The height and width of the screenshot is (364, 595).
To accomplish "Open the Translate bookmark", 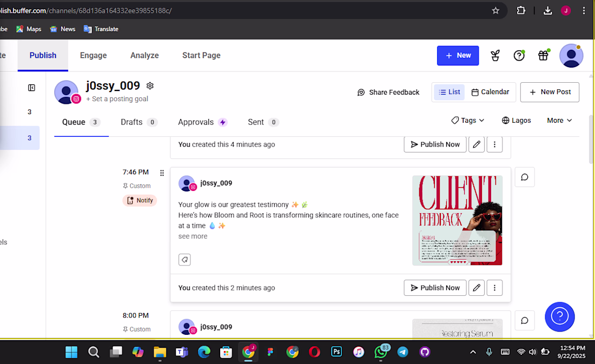I will 101,29.
